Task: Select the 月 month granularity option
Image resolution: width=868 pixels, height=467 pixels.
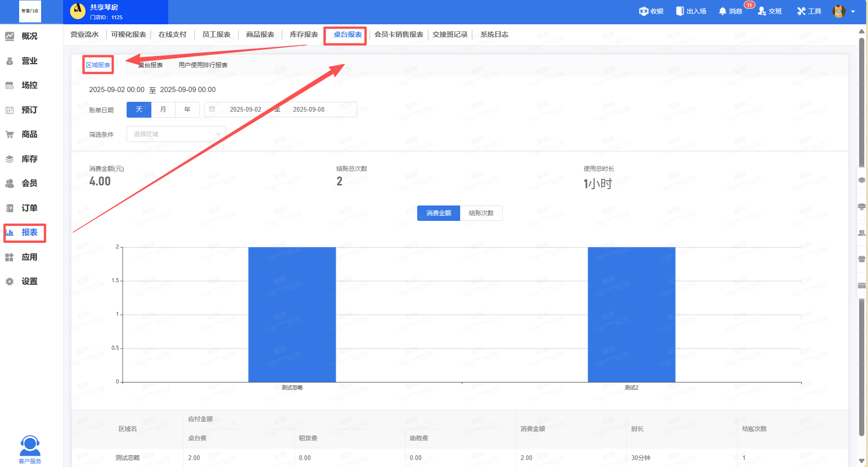Action: [x=163, y=110]
